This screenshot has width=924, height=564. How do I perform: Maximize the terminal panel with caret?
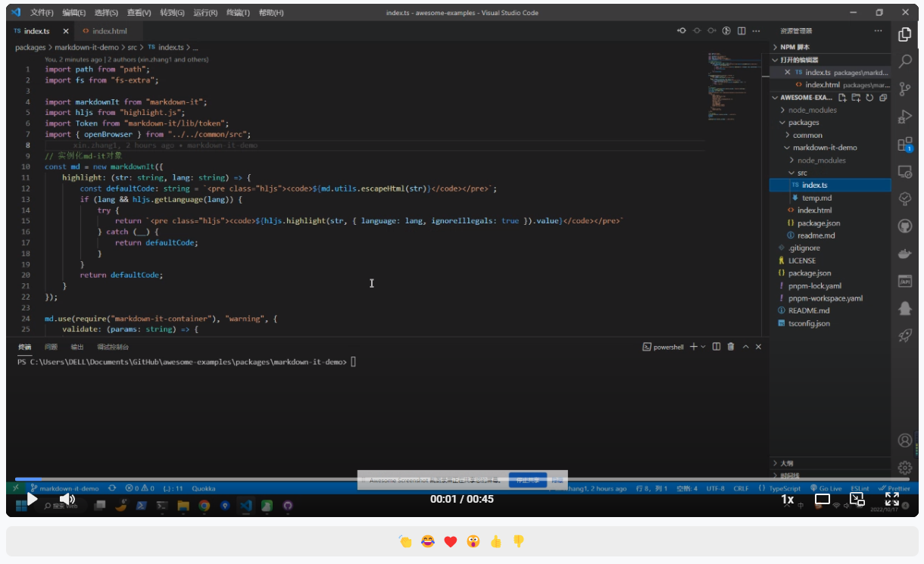745,347
